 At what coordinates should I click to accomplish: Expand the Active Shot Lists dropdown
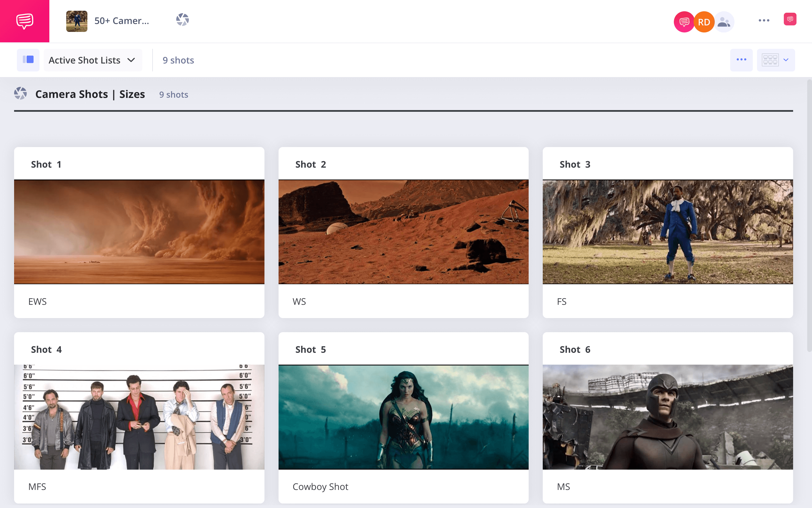92,60
